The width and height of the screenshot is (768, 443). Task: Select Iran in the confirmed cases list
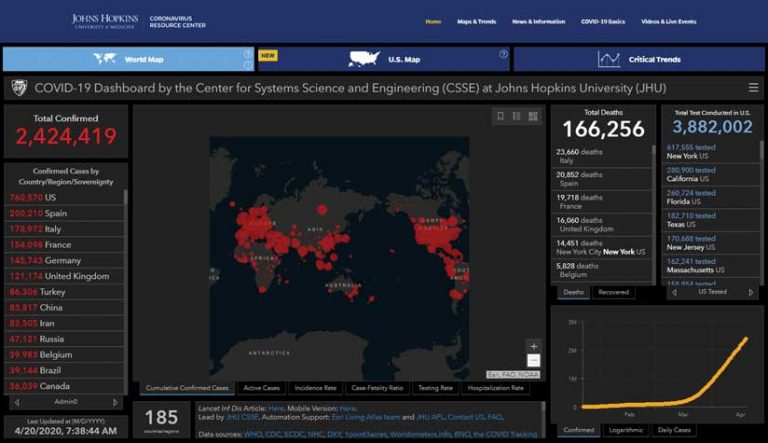(x=64, y=323)
